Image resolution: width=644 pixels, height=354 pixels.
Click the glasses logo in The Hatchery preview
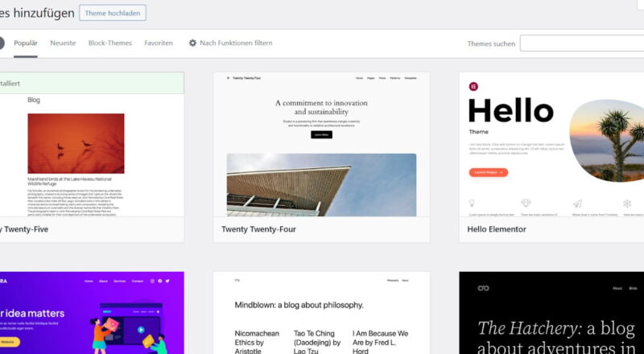point(484,288)
